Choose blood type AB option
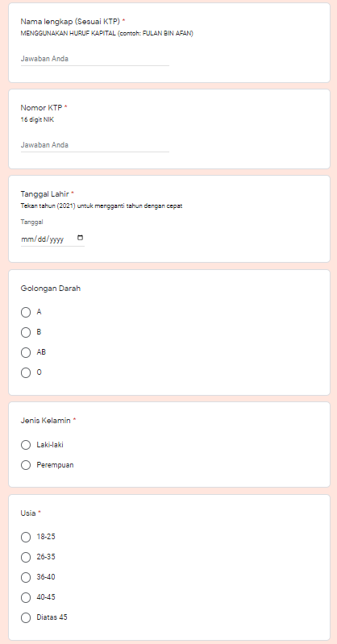The height and width of the screenshot is (644, 337). coord(26,352)
